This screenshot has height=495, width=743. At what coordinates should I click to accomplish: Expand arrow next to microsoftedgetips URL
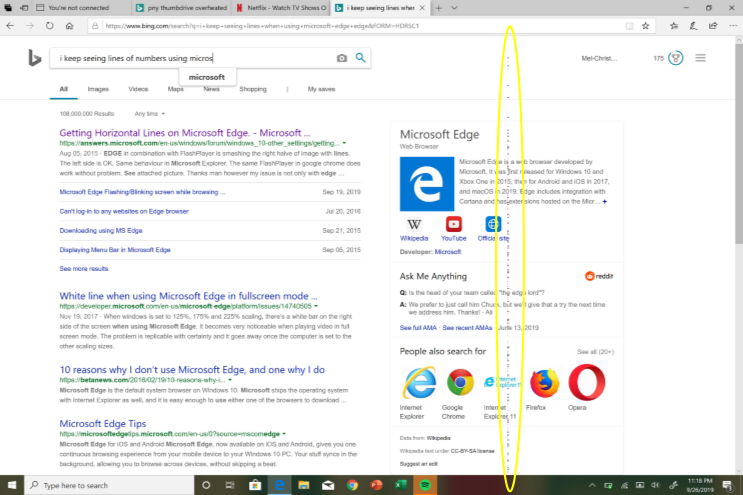click(x=284, y=434)
